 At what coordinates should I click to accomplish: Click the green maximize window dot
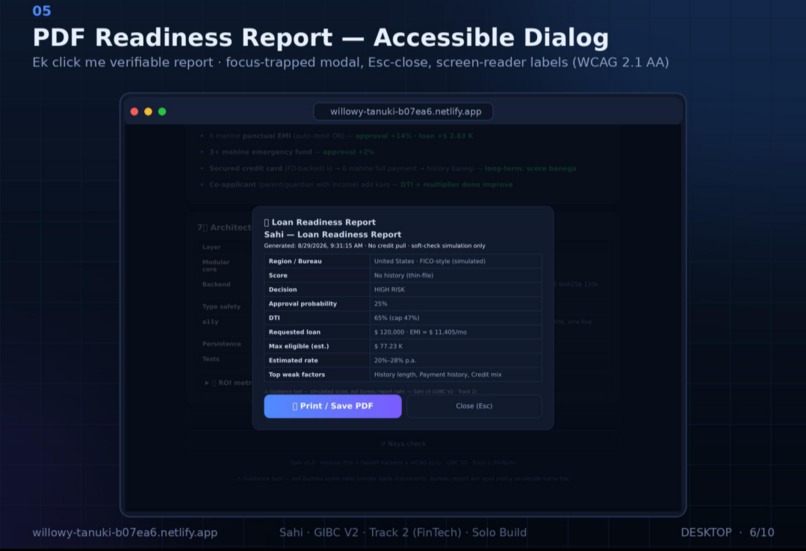tap(162, 112)
